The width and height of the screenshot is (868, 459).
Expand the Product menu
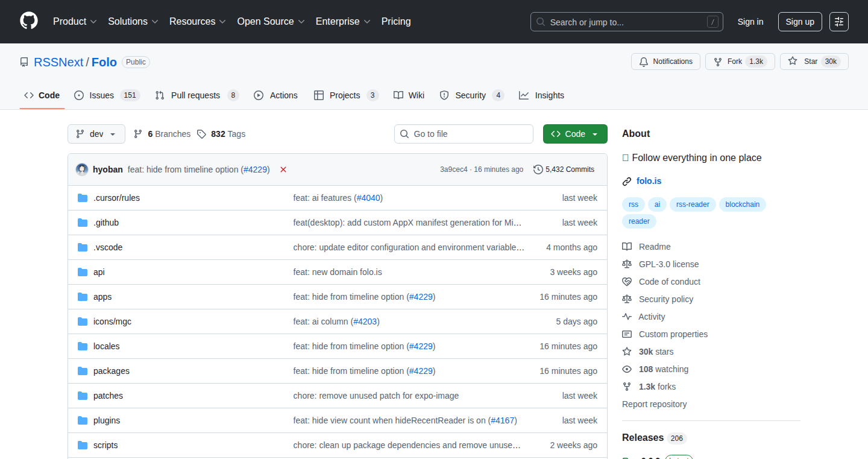tap(75, 22)
